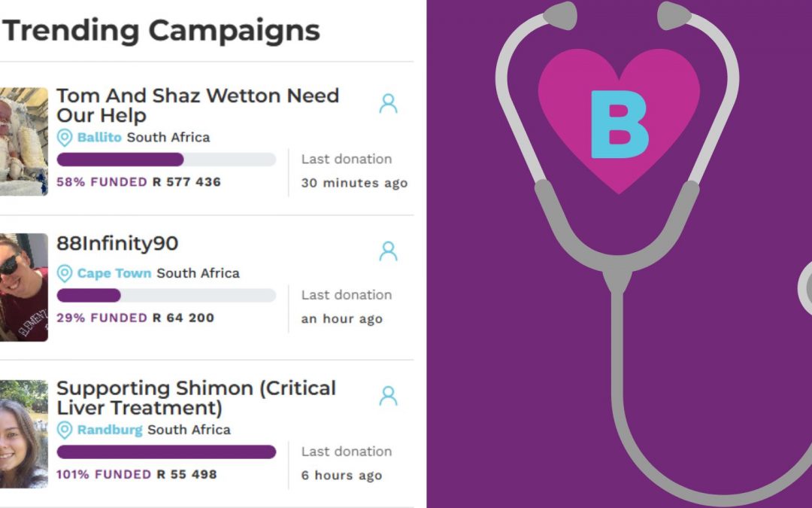Click the Randburg location link
The height and width of the screenshot is (508, 812).
110,430
